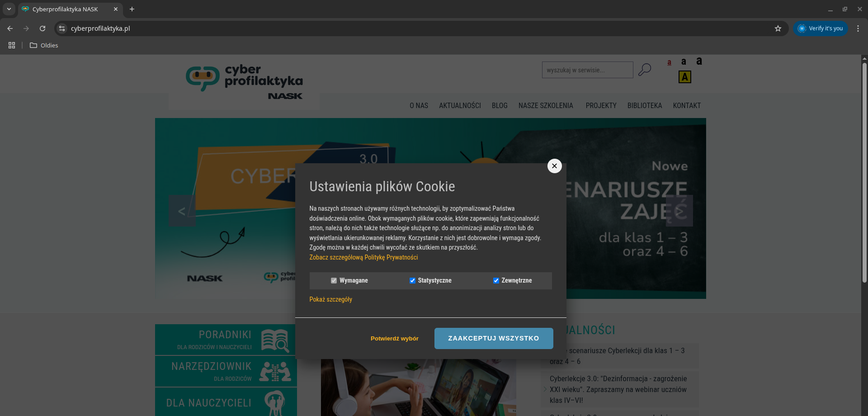This screenshot has width=868, height=416.
Task: Open the tab search dropdown arrow
Action: pos(9,9)
